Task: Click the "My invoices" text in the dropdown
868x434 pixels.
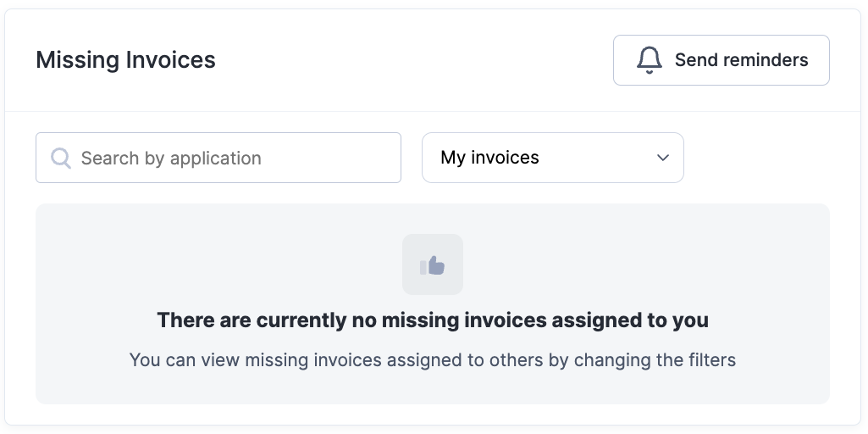Action: click(489, 158)
